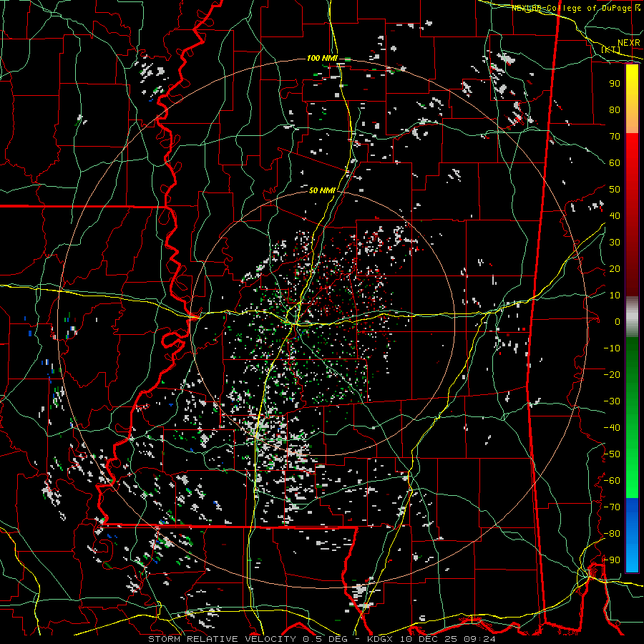Click the gray zero-velocity segment of the color bar
The image size is (644, 644).
pyautogui.click(x=632, y=317)
